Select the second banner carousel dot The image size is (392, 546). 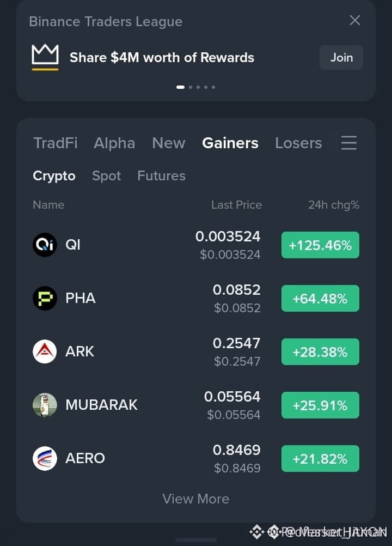[x=191, y=87]
